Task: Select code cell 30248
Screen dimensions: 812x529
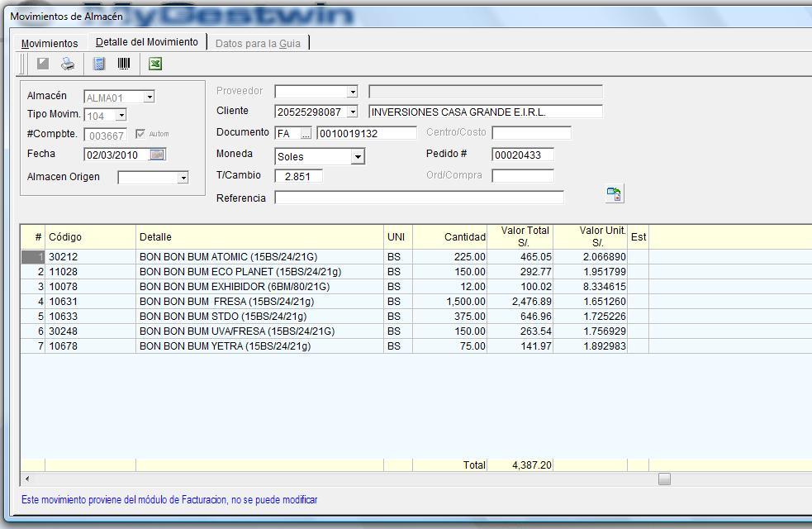Action: tap(91, 331)
